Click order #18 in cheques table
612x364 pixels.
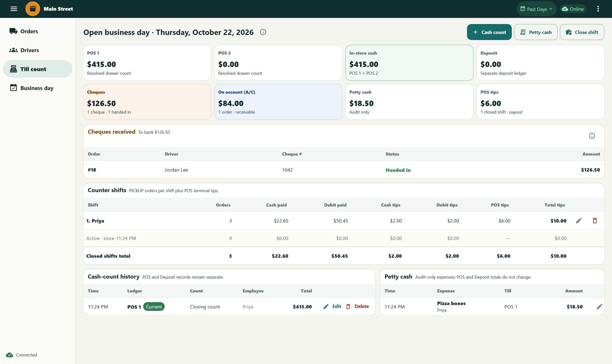92,170
